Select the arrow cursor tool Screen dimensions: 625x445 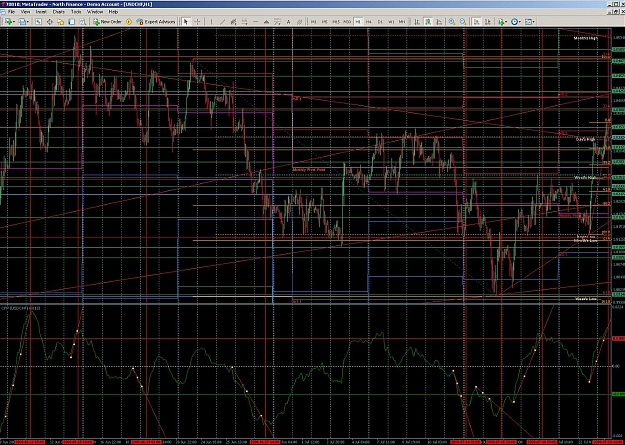coord(186,22)
